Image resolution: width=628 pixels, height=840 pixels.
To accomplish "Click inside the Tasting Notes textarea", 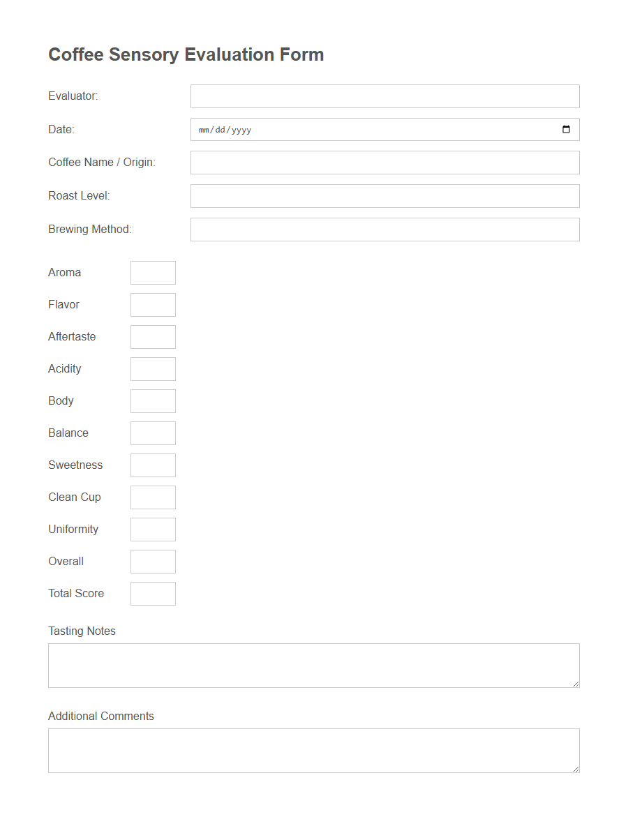I will click(x=313, y=664).
